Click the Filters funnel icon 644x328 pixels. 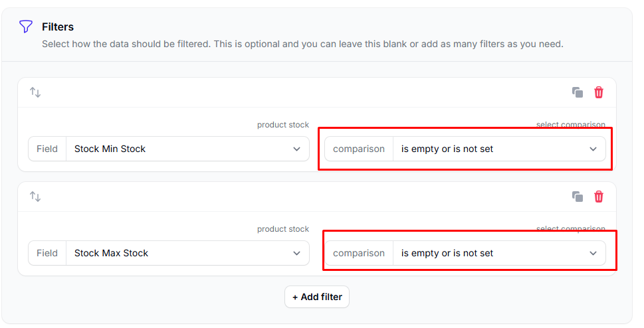tap(25, 27)
